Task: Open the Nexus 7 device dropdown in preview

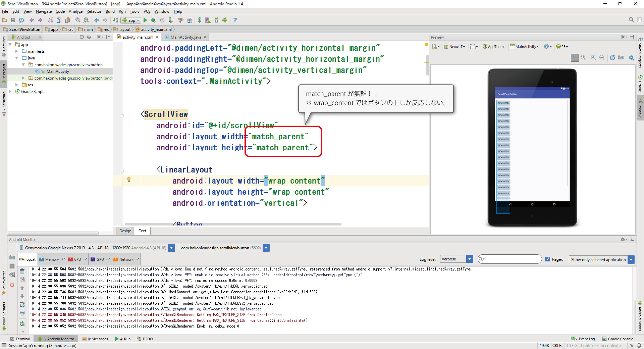Action: pos(454,46)
